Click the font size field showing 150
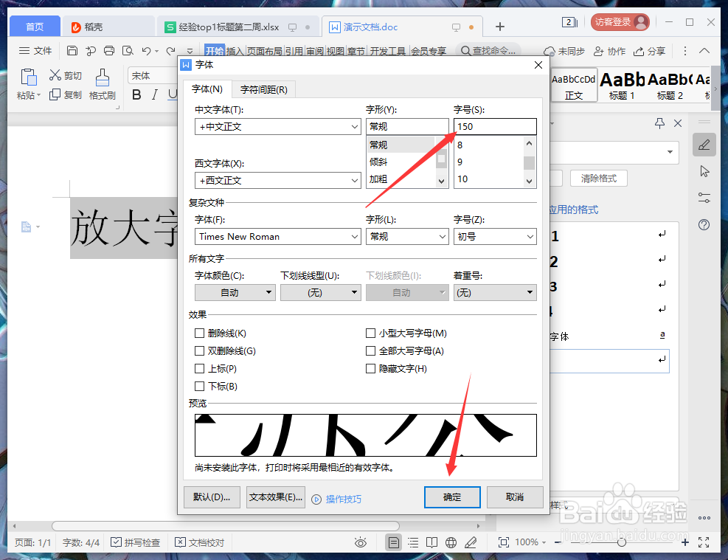The height and width of the screenshot is (560, 728). (495, 126)
